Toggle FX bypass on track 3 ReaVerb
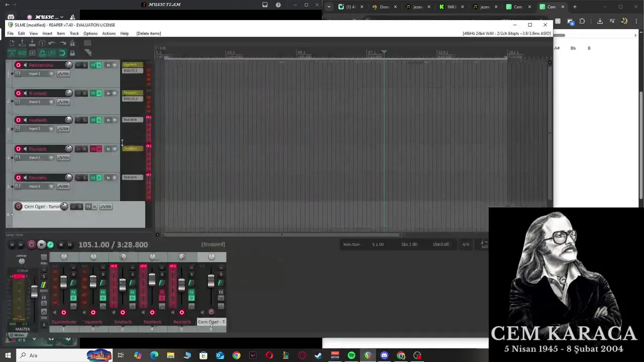The width and height of the screenshot is (644, 362). [x=99, y=120]
